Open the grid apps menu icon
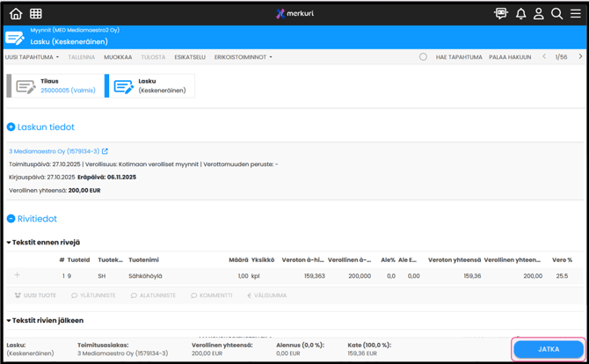589x364 pixels. tap(36, 14)
